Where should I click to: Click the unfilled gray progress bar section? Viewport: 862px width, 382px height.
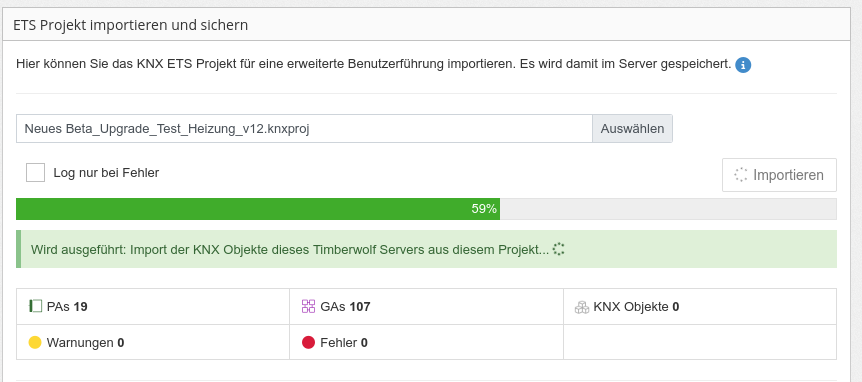[x=668, y=209]
